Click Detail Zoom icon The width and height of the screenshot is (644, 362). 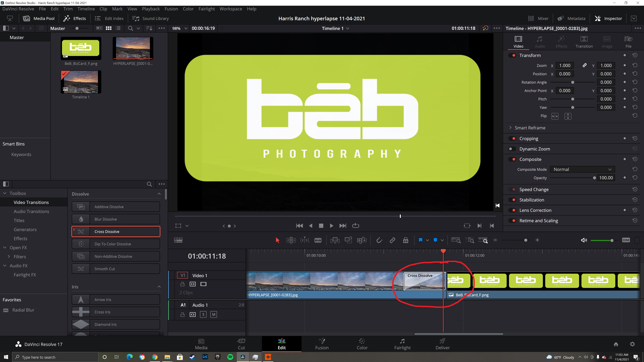[469, 240]
